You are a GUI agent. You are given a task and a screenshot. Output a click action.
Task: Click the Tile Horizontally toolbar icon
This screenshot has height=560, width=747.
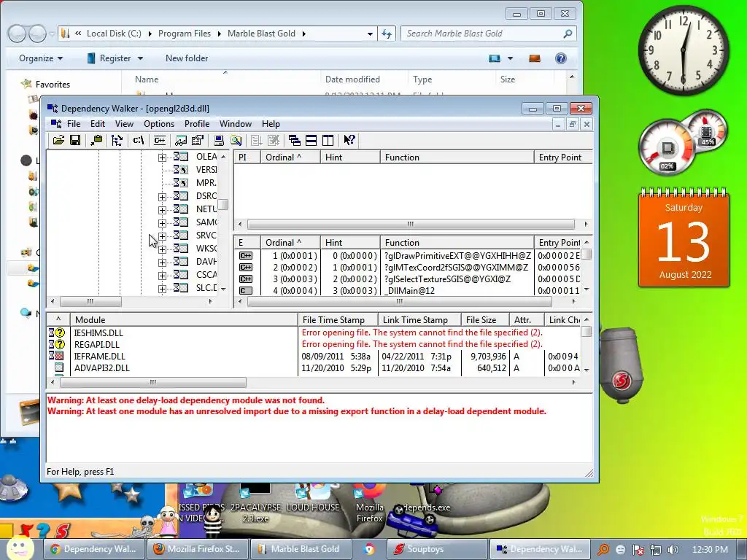point(311,140)
